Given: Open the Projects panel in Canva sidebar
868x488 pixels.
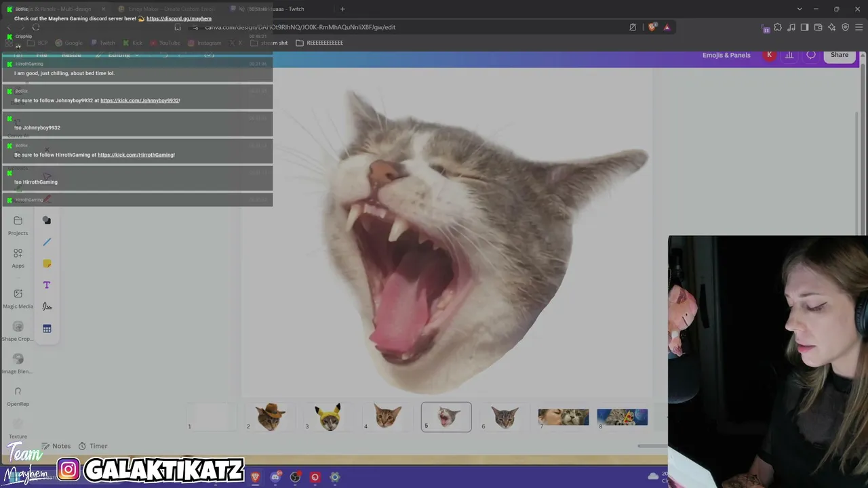Looking at the screenshot, I should click(x=18, y=226).
